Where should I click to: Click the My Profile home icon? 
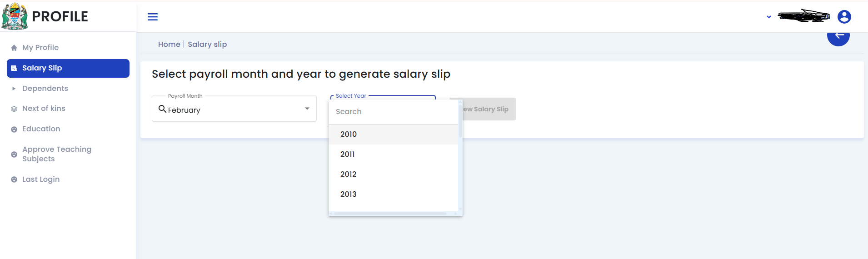tap(14, 48)
